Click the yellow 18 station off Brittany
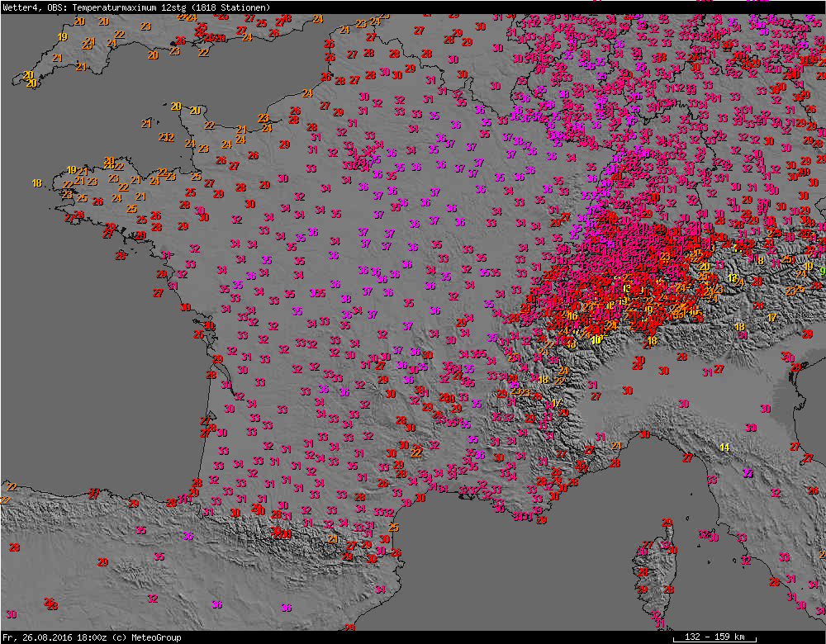Image resolution: width=826 pixels, height=644 pixels. pyautogui.click(x=36, y=182)
